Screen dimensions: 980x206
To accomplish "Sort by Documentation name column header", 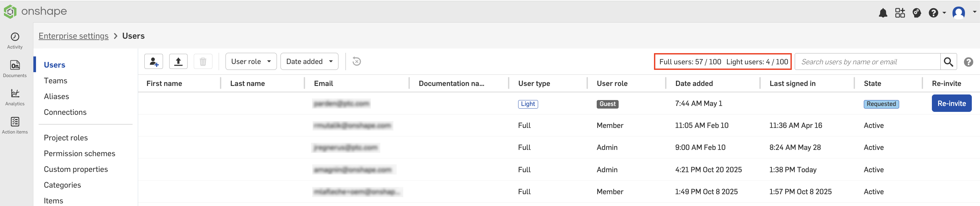I will point(452,84).
